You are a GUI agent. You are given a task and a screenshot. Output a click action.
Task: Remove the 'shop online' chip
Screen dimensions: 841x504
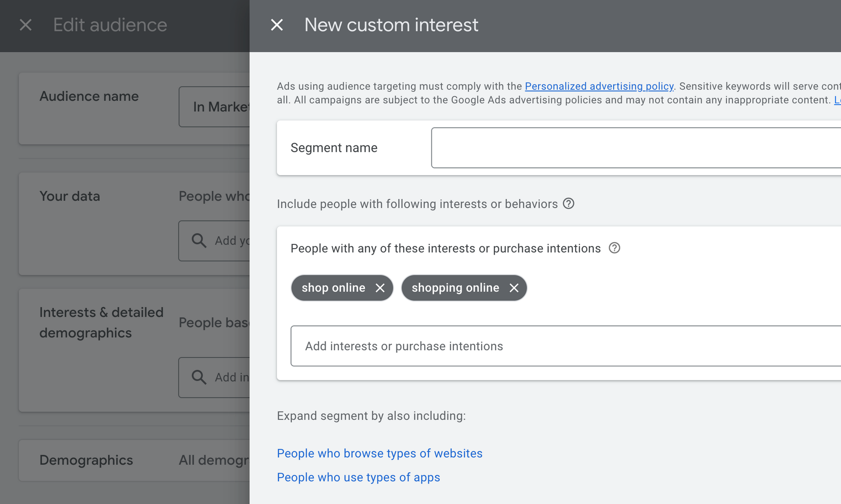pos(380,288)
